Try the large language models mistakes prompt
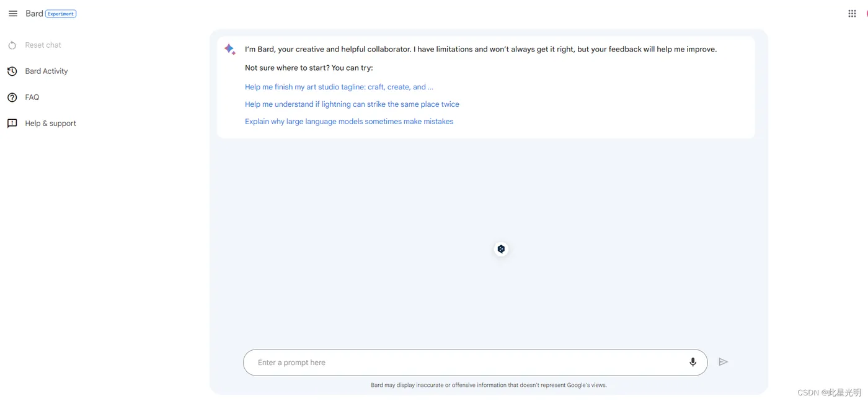Screen dimensions: 868x401 click(349, 122)
